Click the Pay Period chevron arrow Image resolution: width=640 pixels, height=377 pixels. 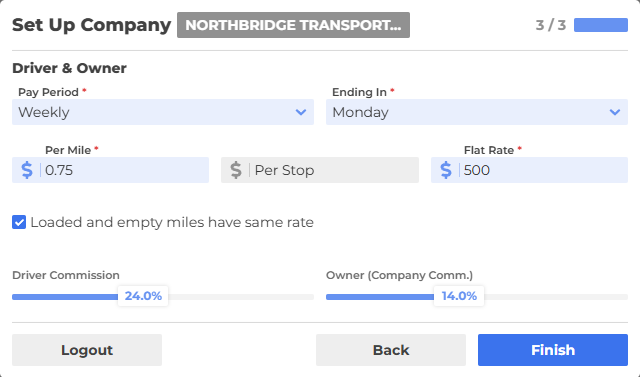click(301, 112)
